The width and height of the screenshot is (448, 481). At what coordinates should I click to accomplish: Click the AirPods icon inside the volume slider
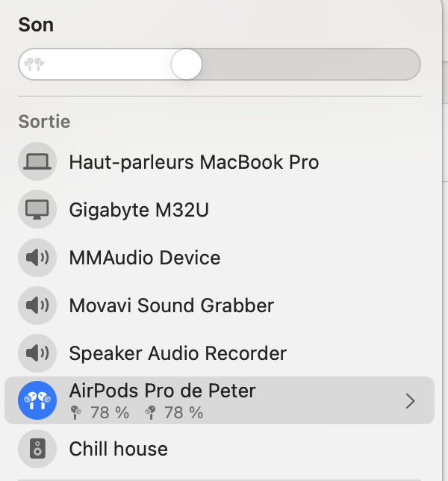[x=34, y=64]
